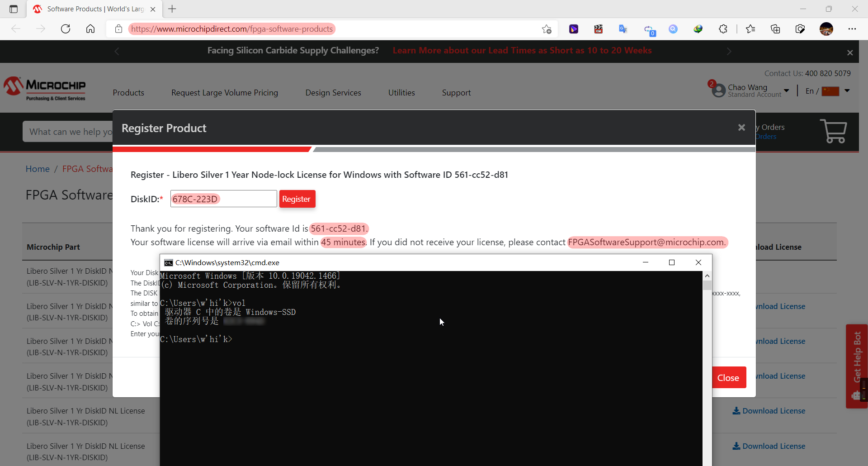Screen dimensions: 868x466
Task: Click the Microchip logo
Action: [x=45, y=88]
